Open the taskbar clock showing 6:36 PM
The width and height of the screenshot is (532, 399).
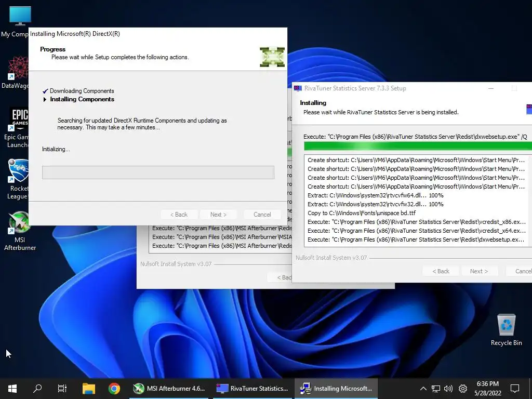(487, 389)
